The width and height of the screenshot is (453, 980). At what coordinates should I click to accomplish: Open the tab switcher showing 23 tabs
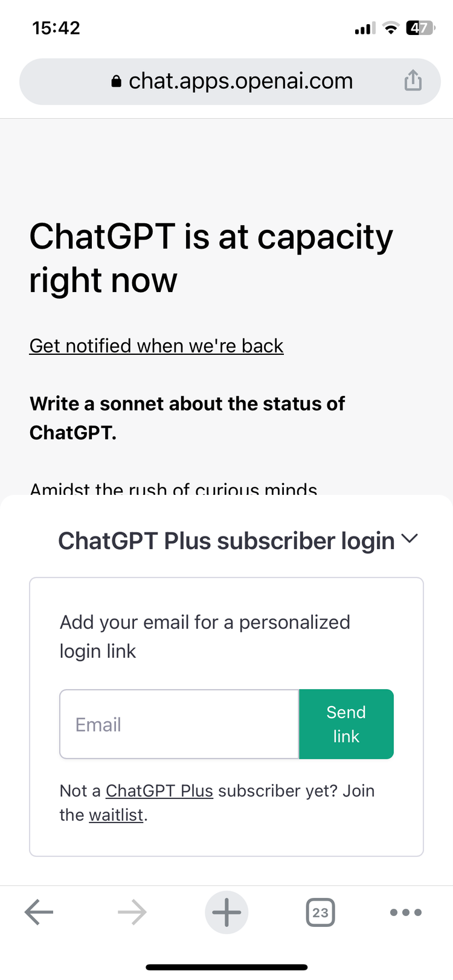320,912
